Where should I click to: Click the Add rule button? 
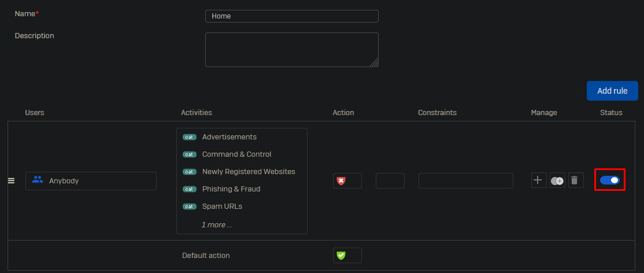click(612, 91)
